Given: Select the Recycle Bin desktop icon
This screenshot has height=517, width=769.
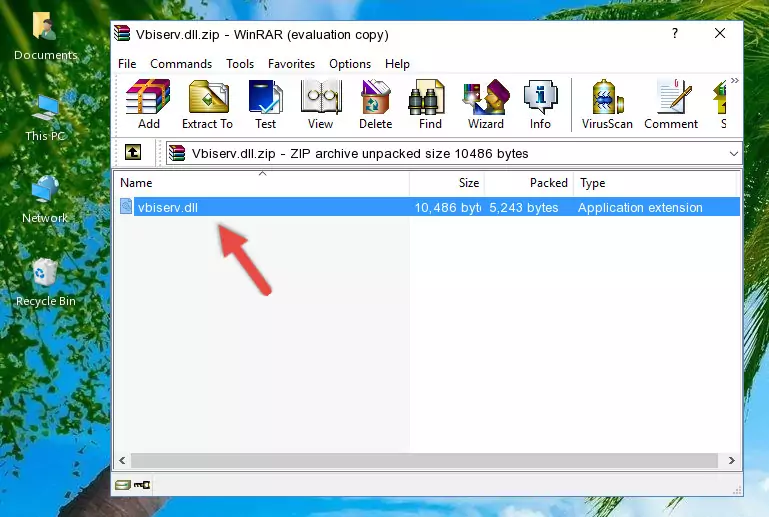Looking at the screenshot, I should (x=45, y=283).
